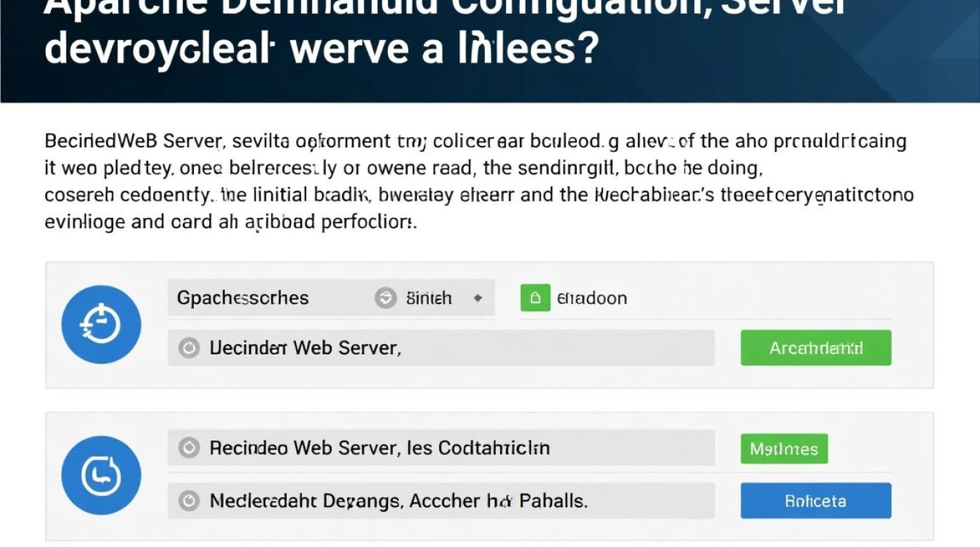980x547 pixels.
Task: Click the blue circular icon in second card
Action: [x=101, y=476]
